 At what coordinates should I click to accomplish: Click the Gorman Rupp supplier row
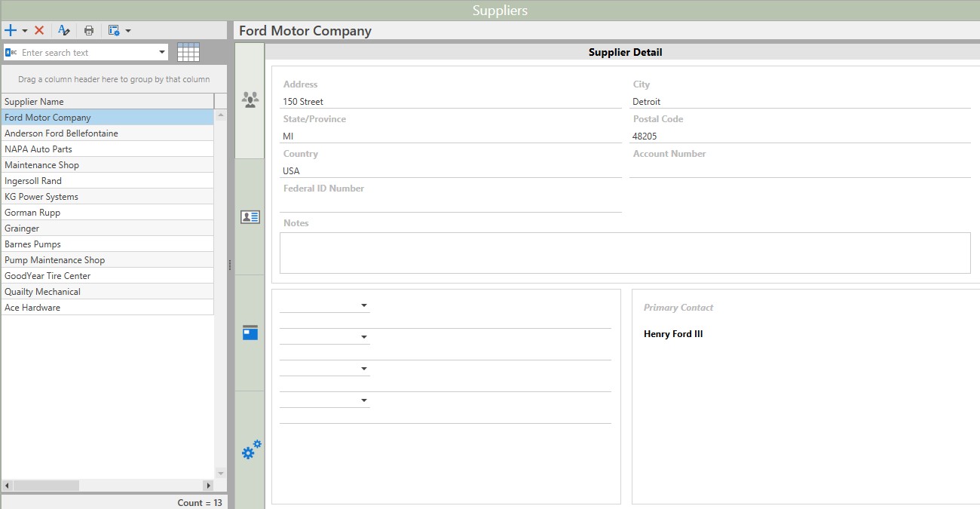(108, 213)
